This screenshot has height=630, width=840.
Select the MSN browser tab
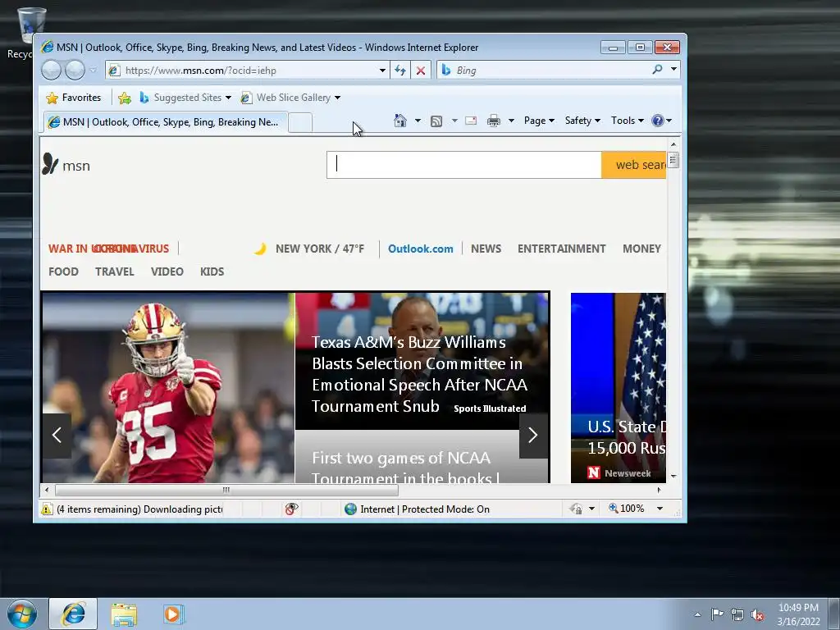tap(165, 122)
